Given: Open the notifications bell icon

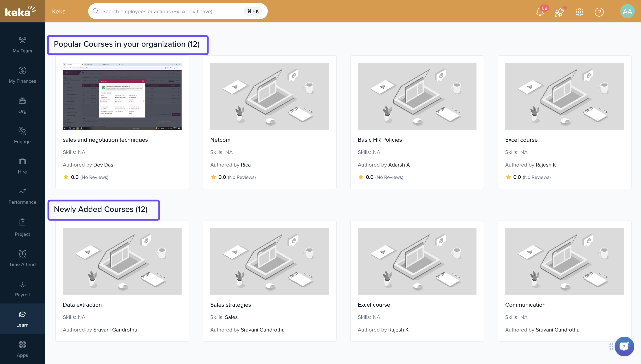Looking at the screenshot, I should coord(540,12).
